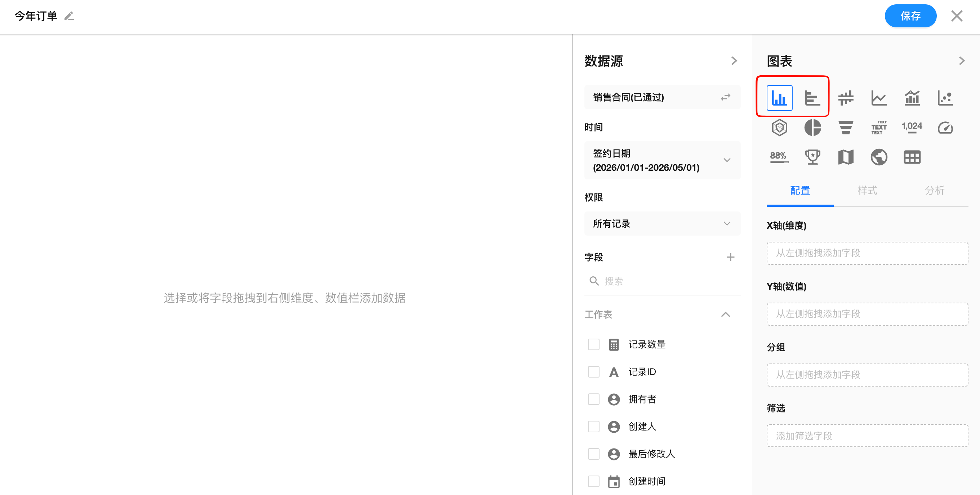Choose the line chart type

878,98
